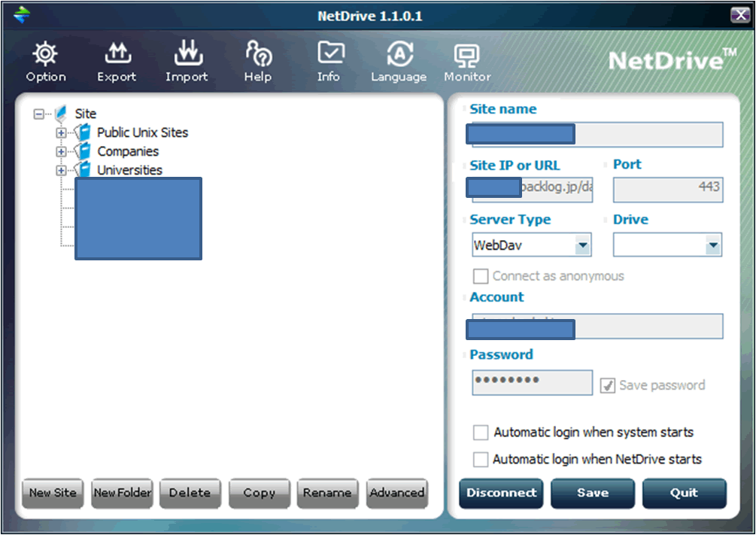
Task: Click the Public Unix Sites folder icon
Action: [83, 132]
